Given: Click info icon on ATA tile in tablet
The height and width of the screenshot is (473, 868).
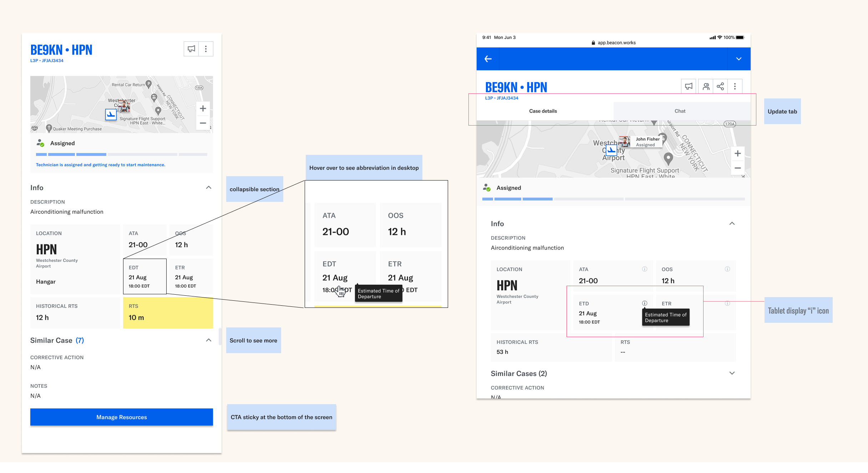Looking at the screenshot, I should 645,269.
